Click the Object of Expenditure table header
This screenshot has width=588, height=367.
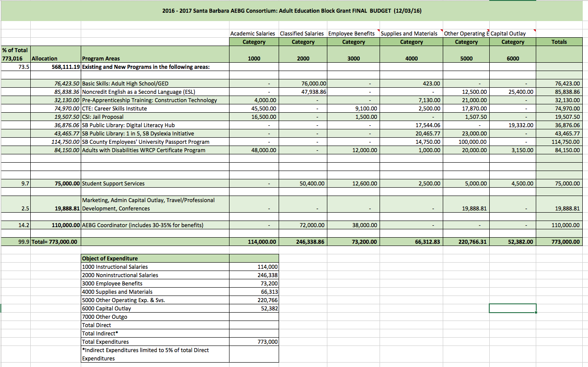tap(110, 258)
